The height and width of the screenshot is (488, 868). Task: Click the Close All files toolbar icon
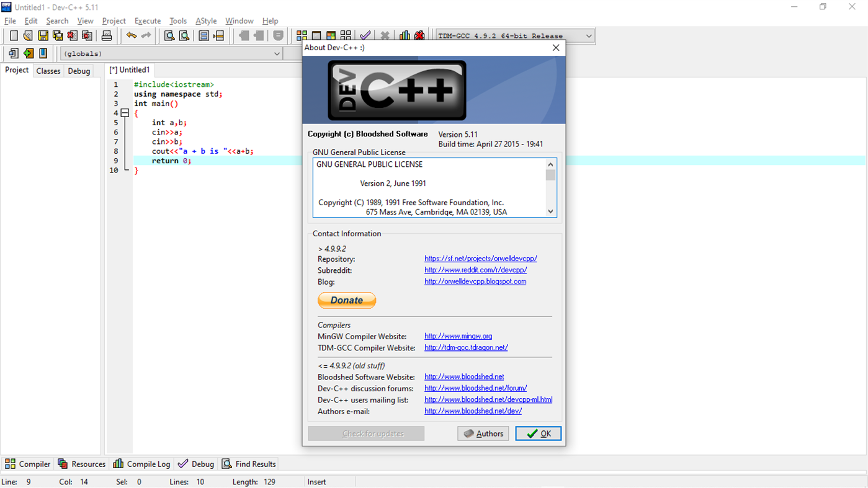(x=87, y=36)
